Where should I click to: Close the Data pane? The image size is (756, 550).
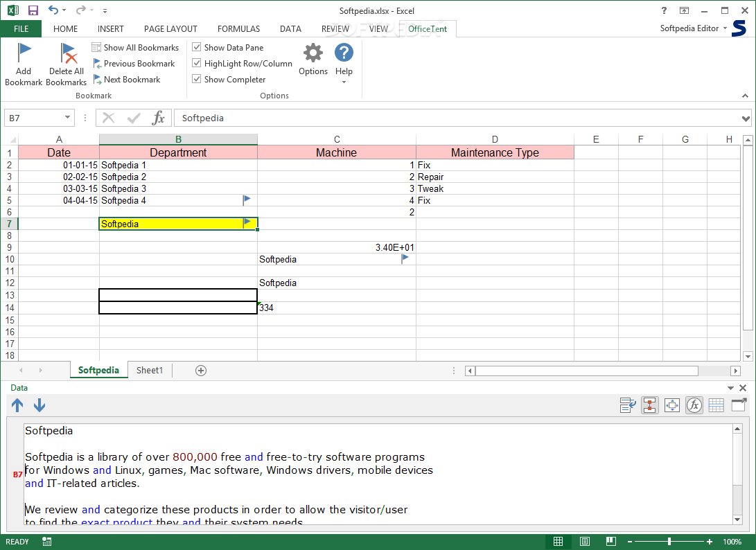tap(743, 388)
